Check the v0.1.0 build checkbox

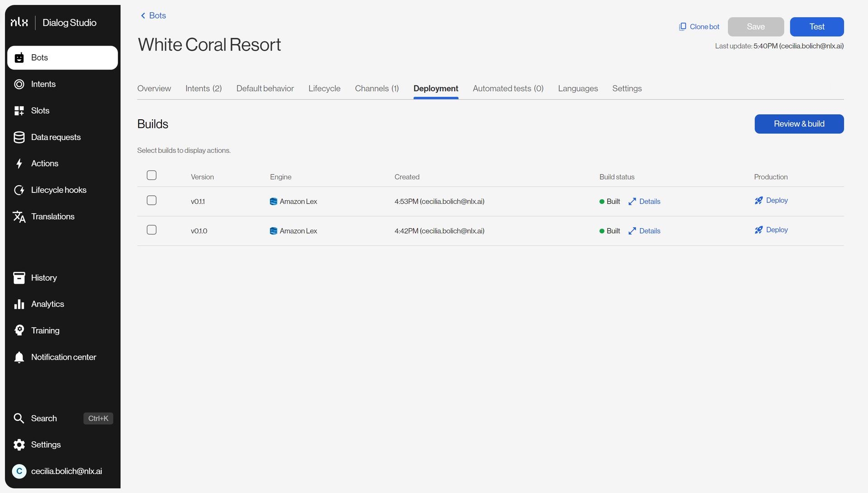click(151, 230)
